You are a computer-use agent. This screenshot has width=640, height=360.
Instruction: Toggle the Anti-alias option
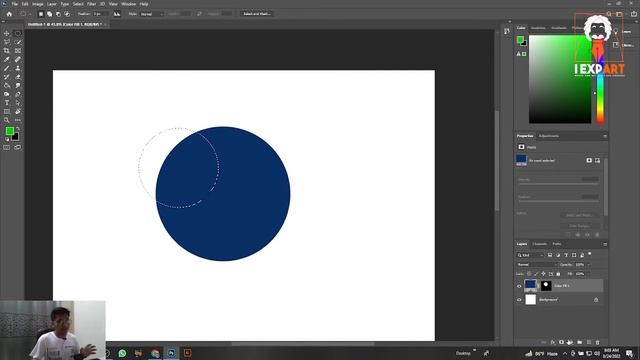coord(117,14)
